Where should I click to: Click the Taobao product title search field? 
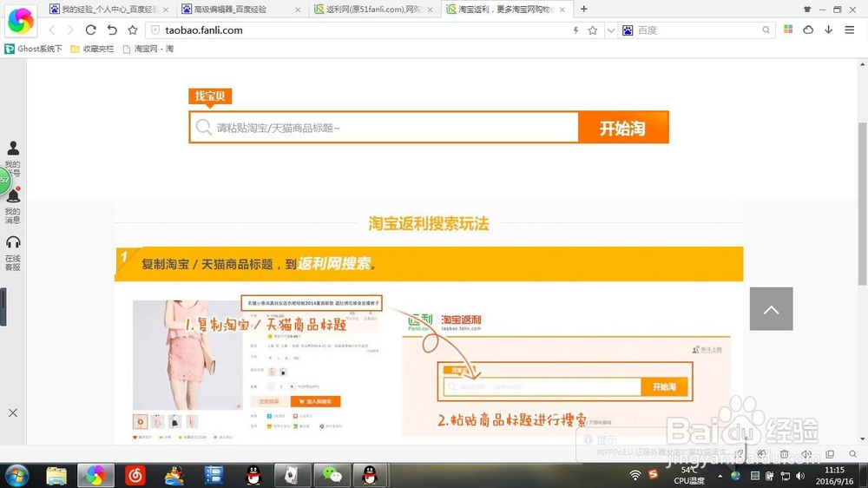tap(385, 128)
